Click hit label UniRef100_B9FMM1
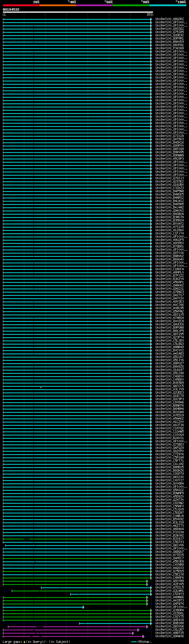 click(170, 38)
